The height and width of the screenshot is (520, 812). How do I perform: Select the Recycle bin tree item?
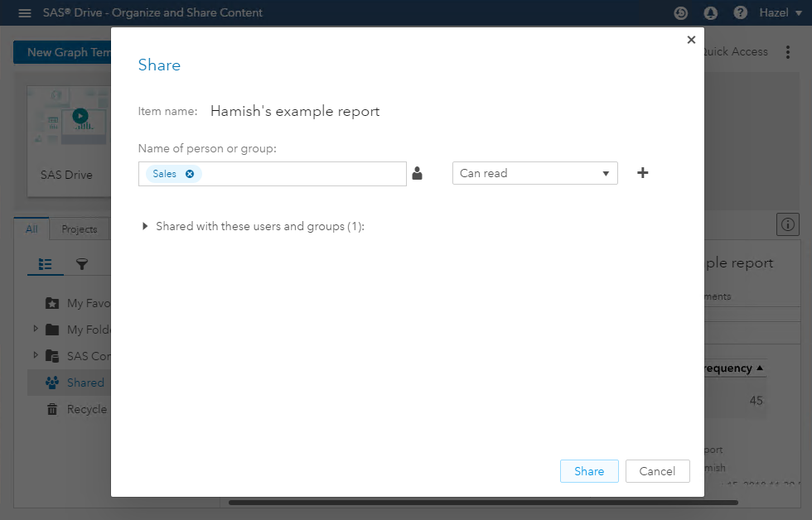tap(86, 409)
